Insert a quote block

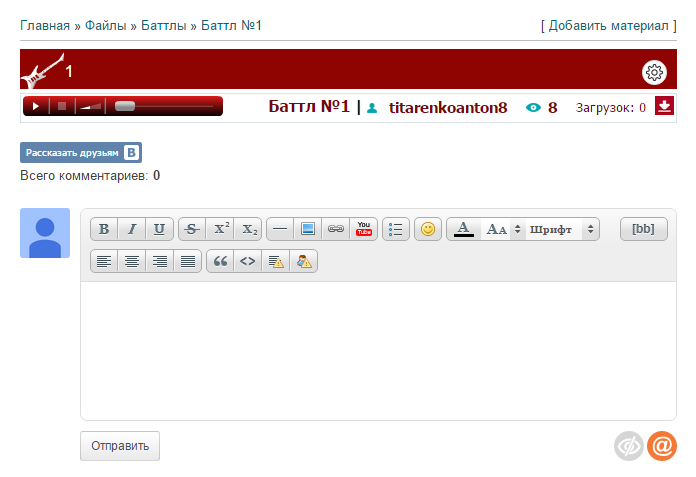coord(220,261)
